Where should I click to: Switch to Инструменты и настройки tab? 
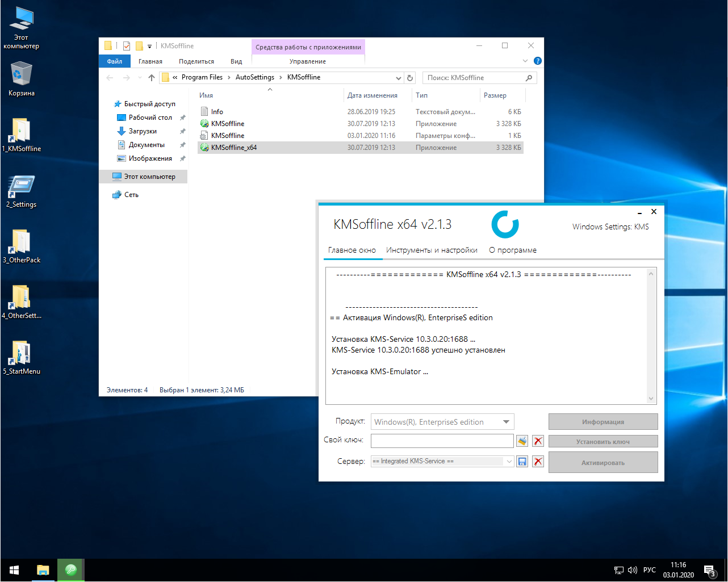coord(432,250)
